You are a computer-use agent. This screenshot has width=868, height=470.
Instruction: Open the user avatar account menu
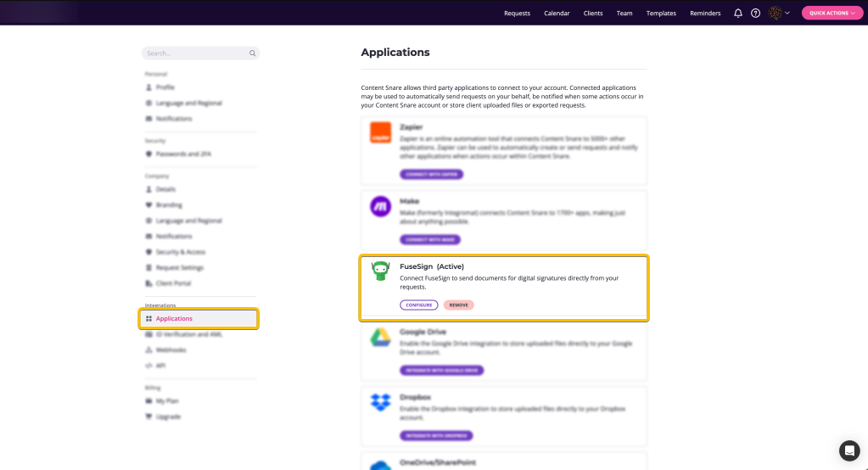point(775,13)
